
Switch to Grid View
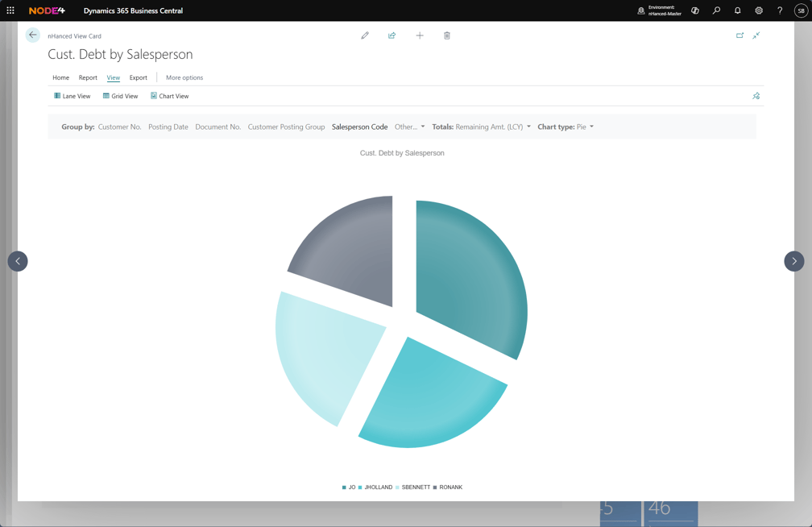point(120,96)
